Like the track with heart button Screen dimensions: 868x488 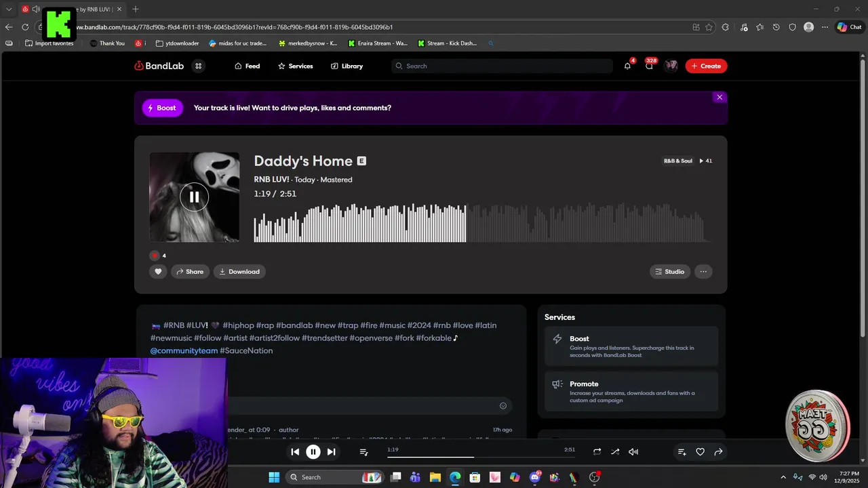158,271
